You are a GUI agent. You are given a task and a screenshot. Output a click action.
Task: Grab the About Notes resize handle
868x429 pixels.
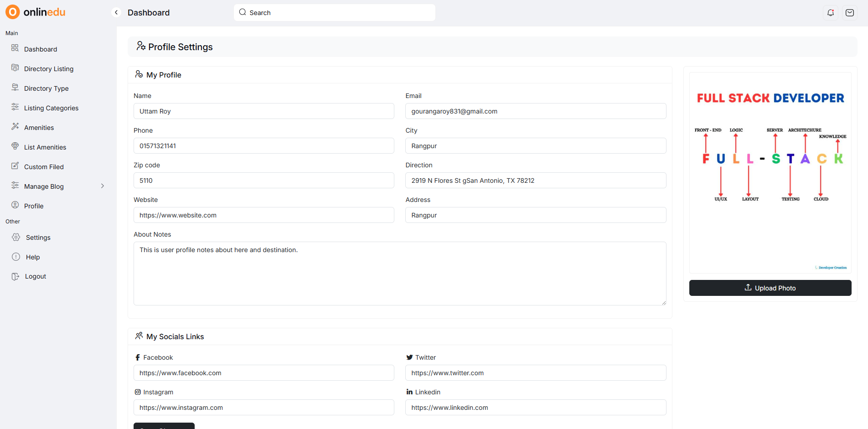coord(664,303)
